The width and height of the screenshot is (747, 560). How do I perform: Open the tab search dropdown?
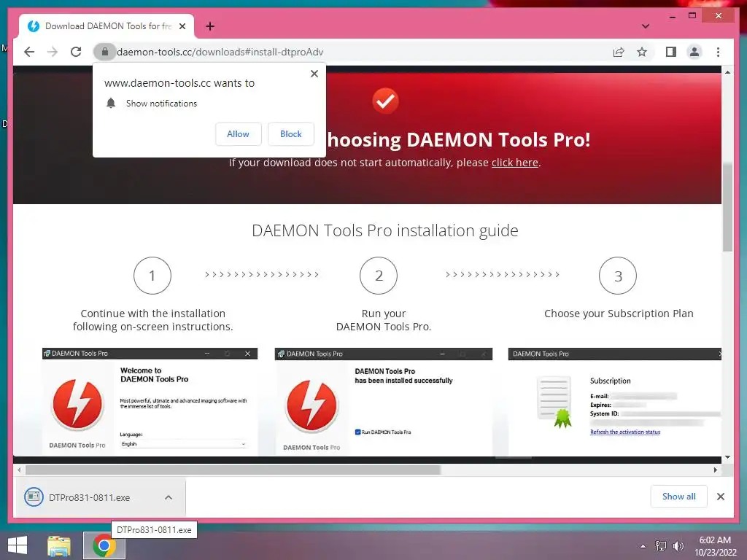tap(646, 26)
